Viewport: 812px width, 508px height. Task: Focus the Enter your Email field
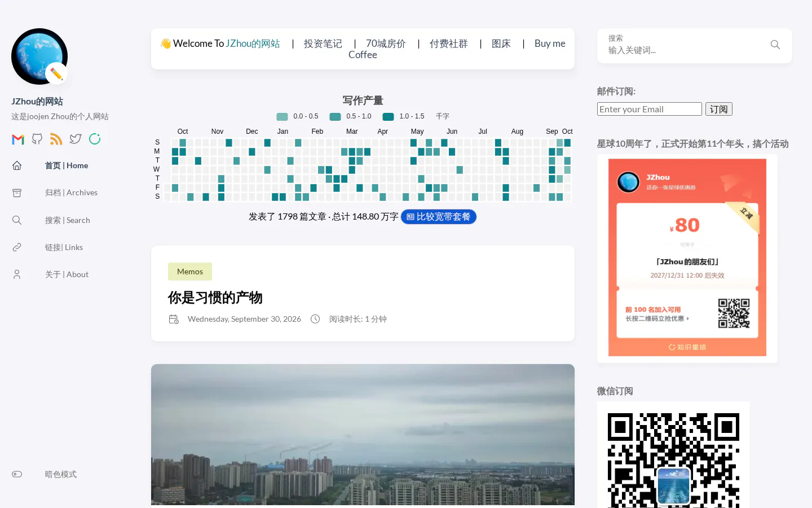[x=650, y=109]
